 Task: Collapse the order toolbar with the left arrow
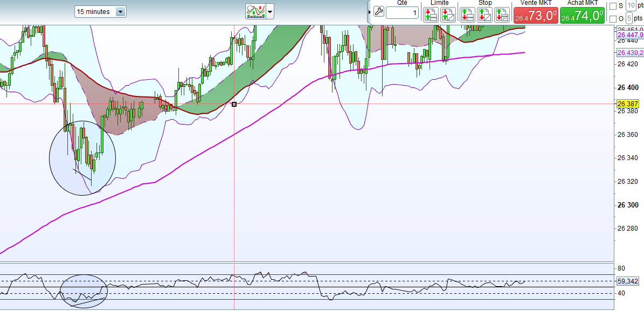pyautogui.click(x=370, y=12)
